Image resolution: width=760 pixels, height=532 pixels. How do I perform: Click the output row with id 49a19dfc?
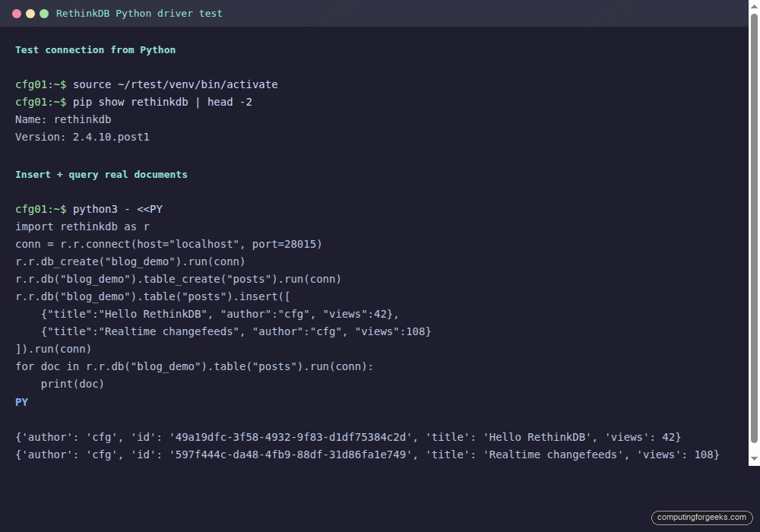(348, 437)
